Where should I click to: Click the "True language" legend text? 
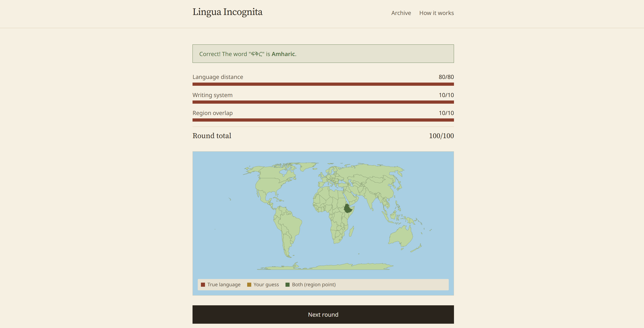(224, 284)
